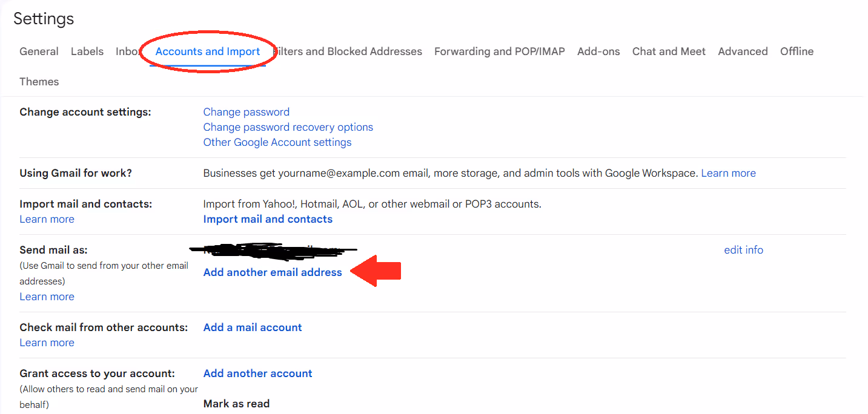Open the Advanced settings tab
Image resolution: width=868 pixels, height=414 pixels.
click(x=743, y=51)
